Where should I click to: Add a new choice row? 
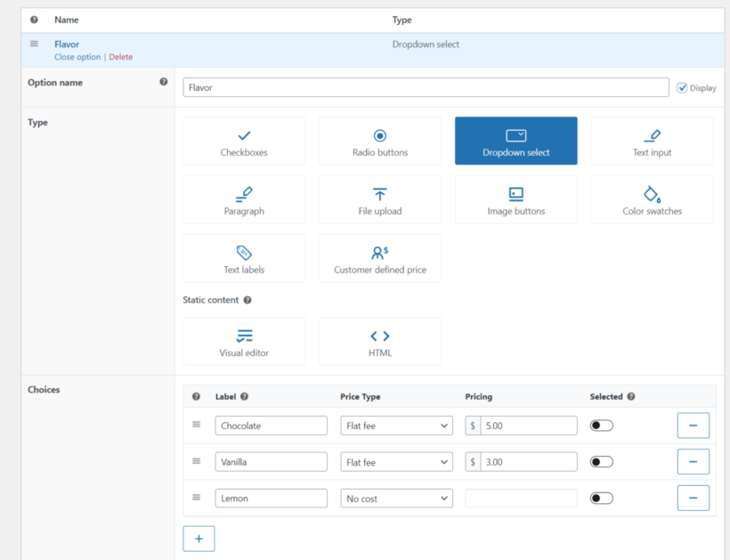click(199, 538)
